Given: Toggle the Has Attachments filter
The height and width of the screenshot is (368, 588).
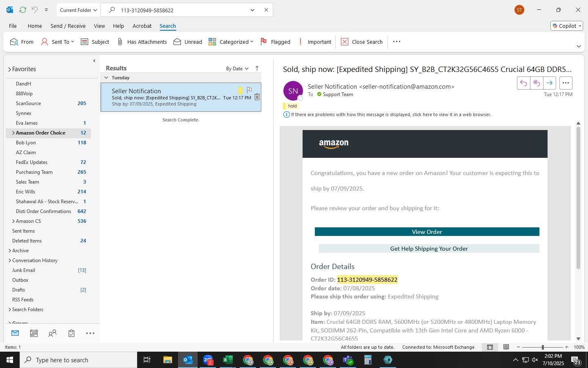Looking at the screenshot, I should point(142,42).
